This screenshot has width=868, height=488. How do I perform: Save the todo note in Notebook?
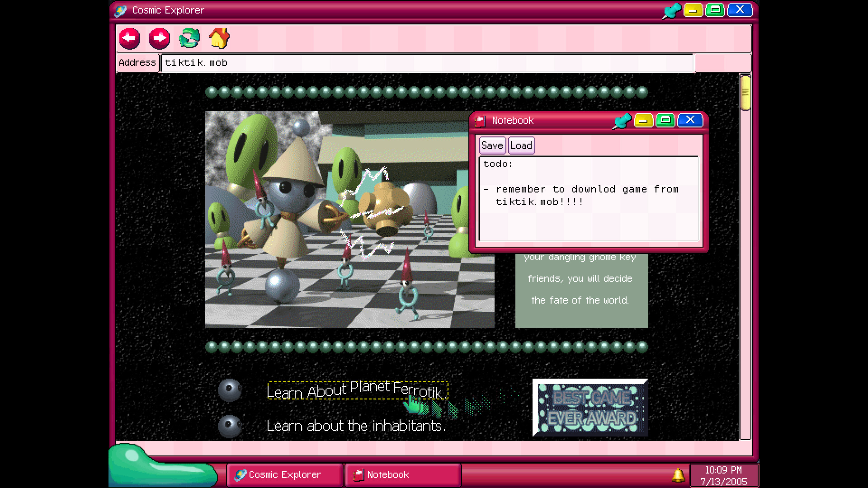click(x=492, y=145)
